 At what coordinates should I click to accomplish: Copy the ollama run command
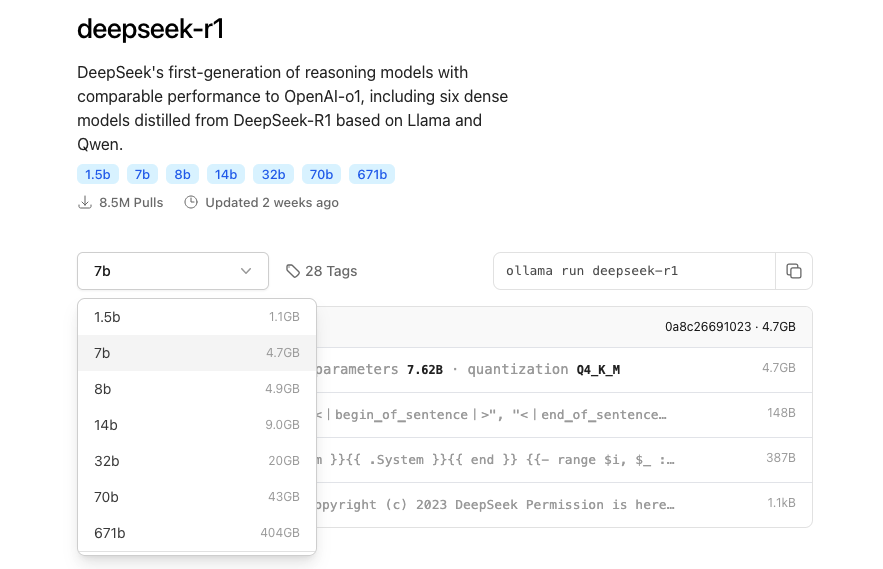coord(794,271)
